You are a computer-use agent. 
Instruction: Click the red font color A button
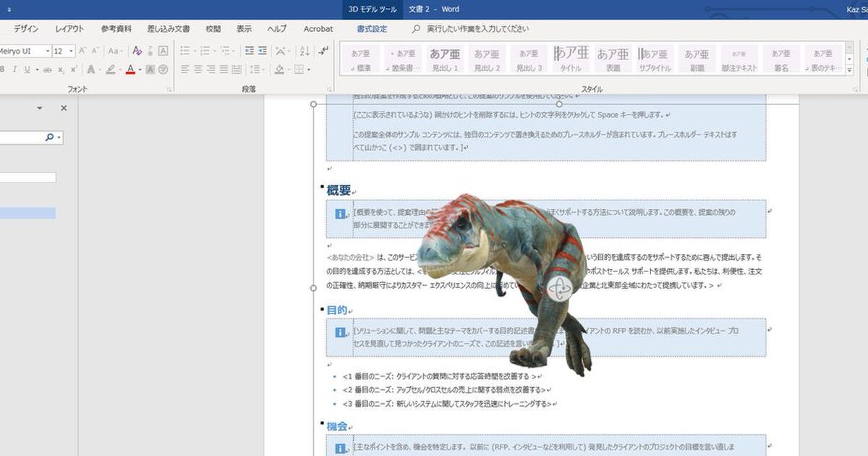(130, 69)
